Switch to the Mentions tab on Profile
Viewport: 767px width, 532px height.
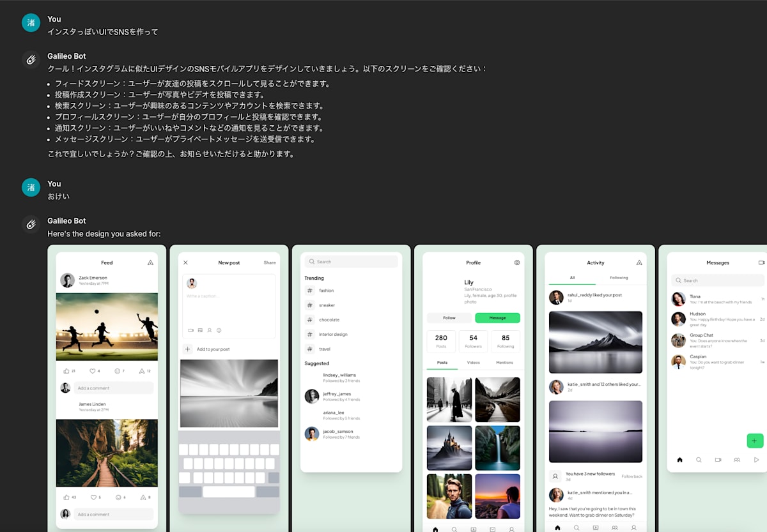(504, 362)
